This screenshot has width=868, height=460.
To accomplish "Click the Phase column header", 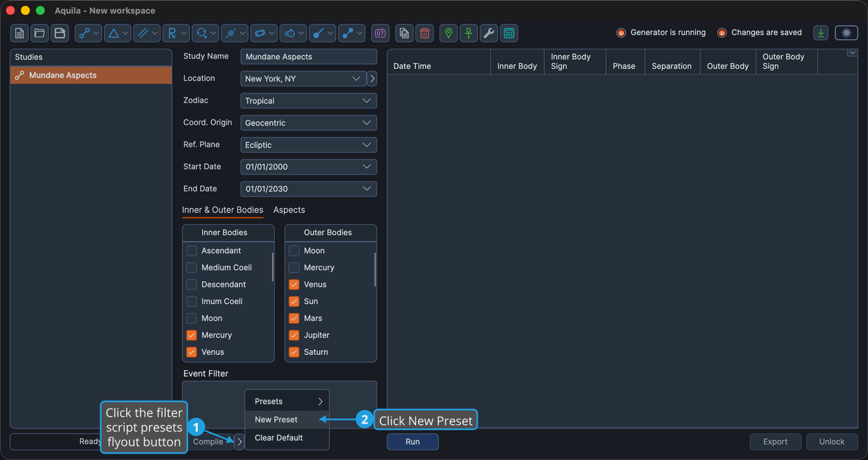I will tap(624, 62).
